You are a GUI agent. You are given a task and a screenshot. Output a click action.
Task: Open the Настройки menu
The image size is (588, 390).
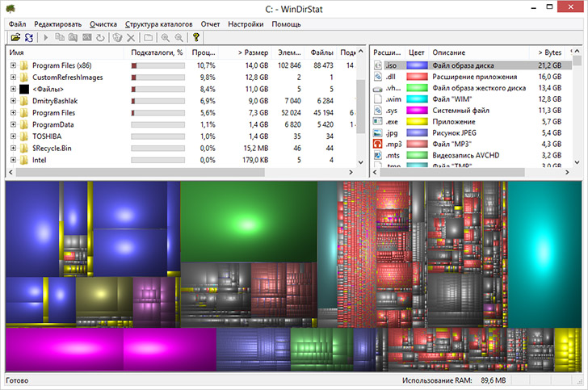tap(245, 24)
